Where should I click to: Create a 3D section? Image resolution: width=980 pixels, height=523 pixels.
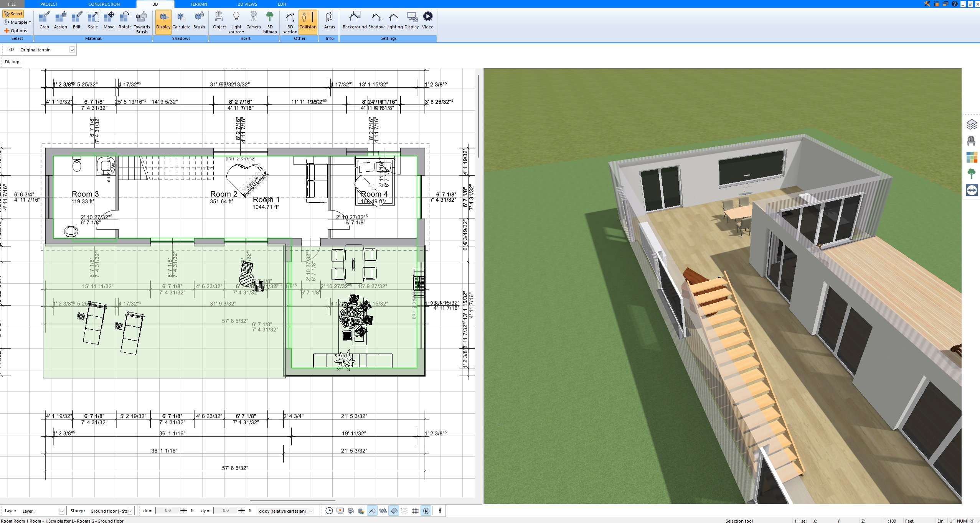point(290,23)
